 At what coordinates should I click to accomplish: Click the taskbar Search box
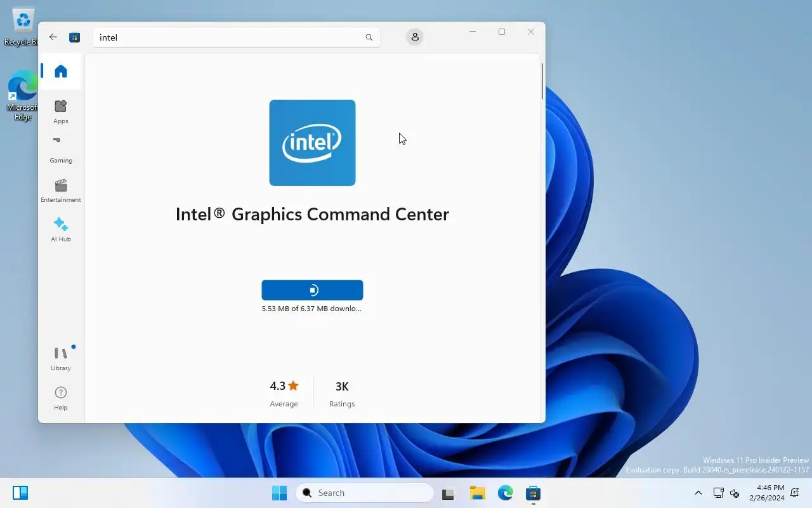pos(365,493)
